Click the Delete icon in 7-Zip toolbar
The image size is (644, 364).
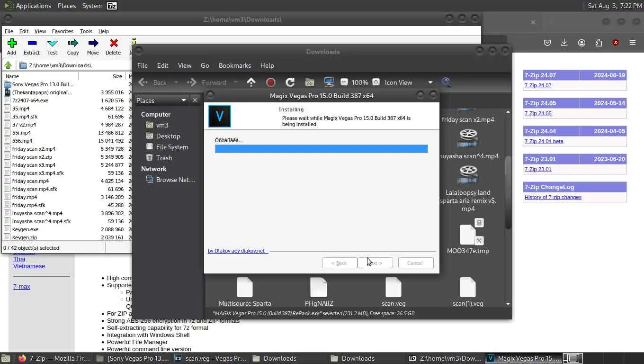point(114,43)
